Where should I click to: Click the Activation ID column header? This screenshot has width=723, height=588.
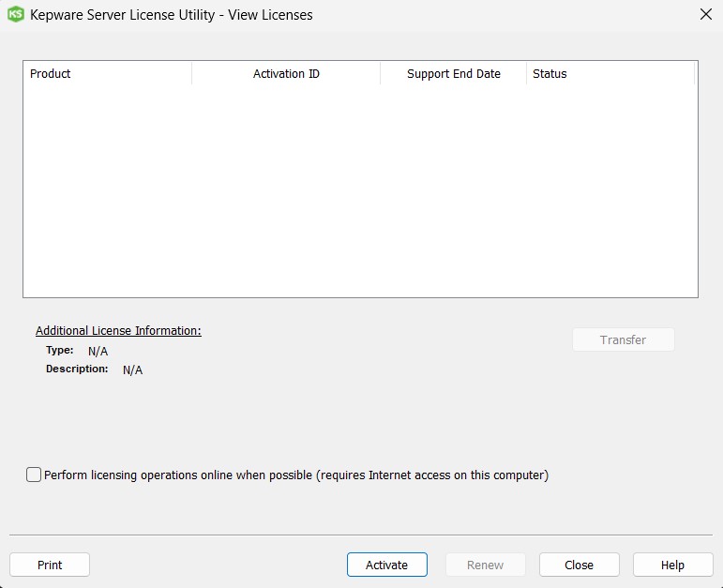[x=286, y=74]
